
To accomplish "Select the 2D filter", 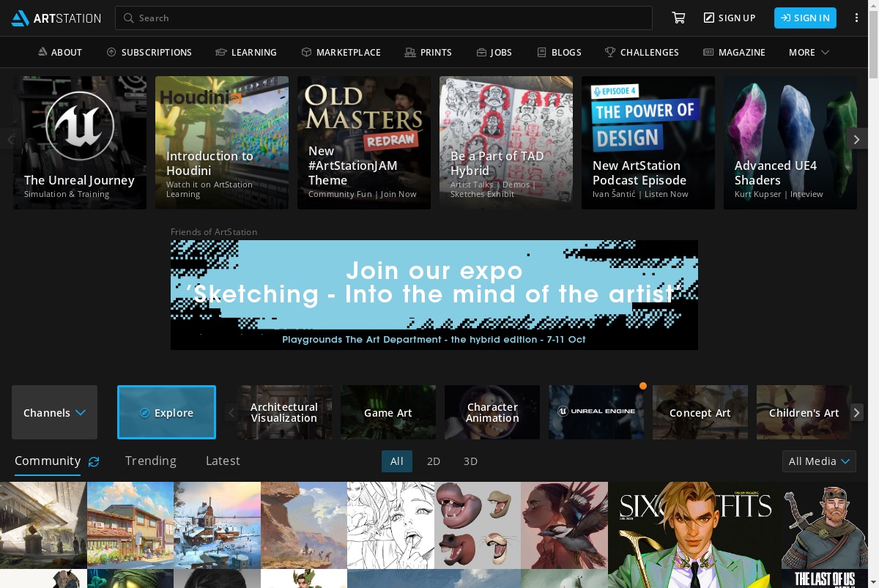I will [434, 461].
